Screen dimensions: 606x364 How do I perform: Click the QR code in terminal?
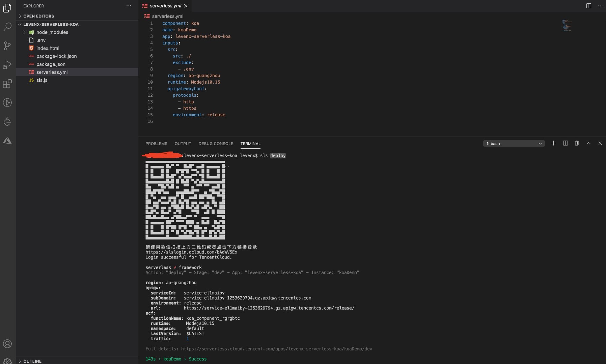click(x=185, y=200)
